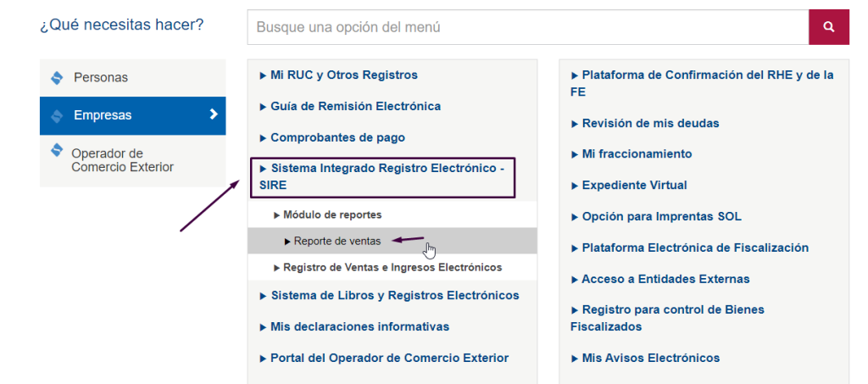Click the Empresas chevron arrow
Image resolution: width=868 pixels, height=384 pixels.
point(214,114)
